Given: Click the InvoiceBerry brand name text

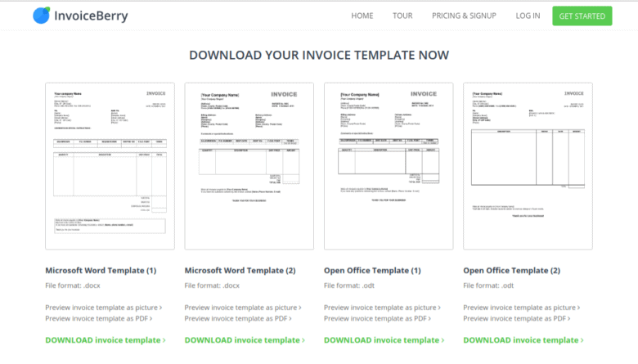Looking at the screenshot, I should [x=91, y=16].
